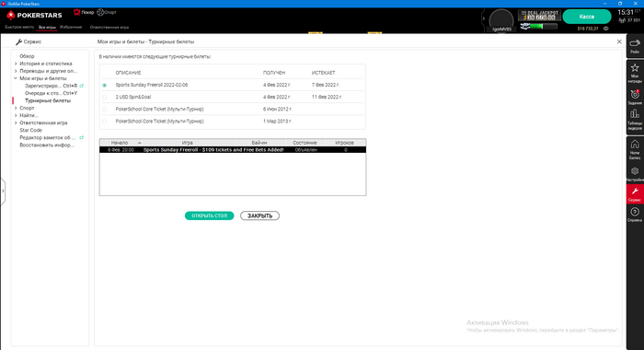Screen dimensions: 644x350
Task: Click the player avatar circle
Action: coord(501,20)
